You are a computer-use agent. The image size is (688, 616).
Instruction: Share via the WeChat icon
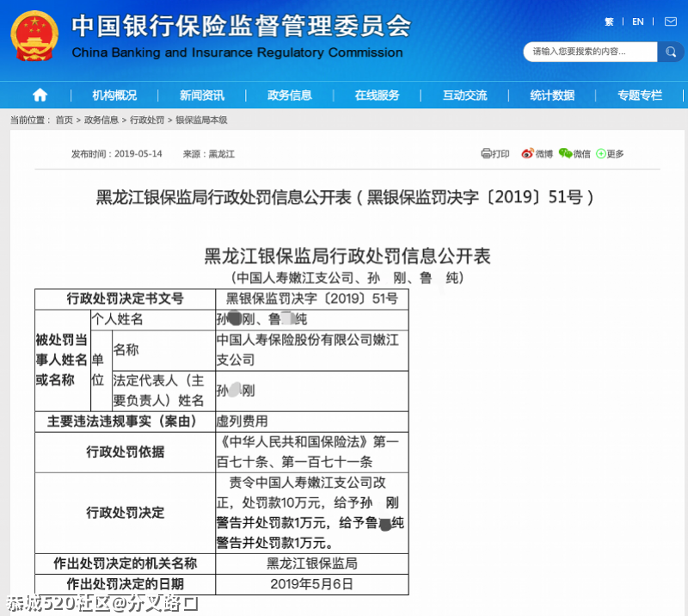point(565,153)
